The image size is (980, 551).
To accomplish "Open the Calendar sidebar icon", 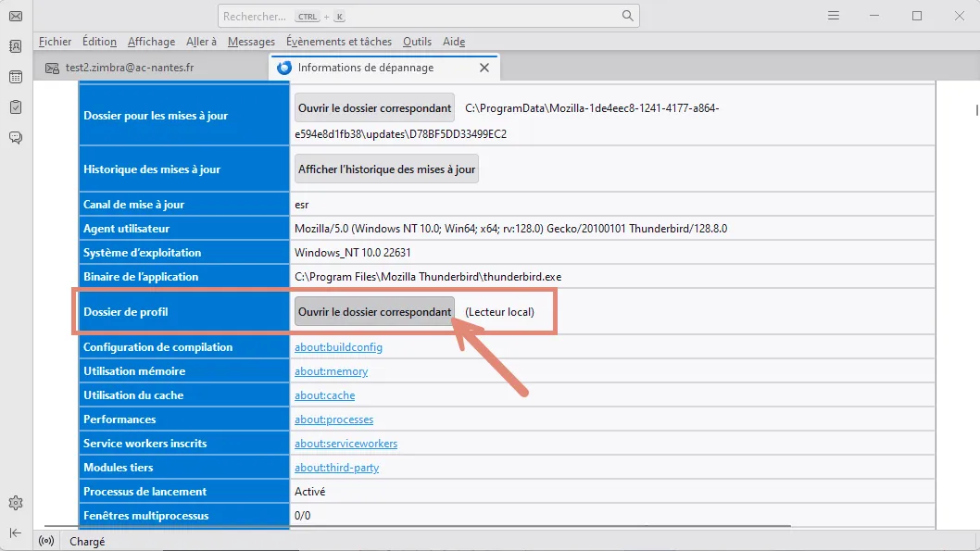I will pyautogui.click(x=16, y=77).
